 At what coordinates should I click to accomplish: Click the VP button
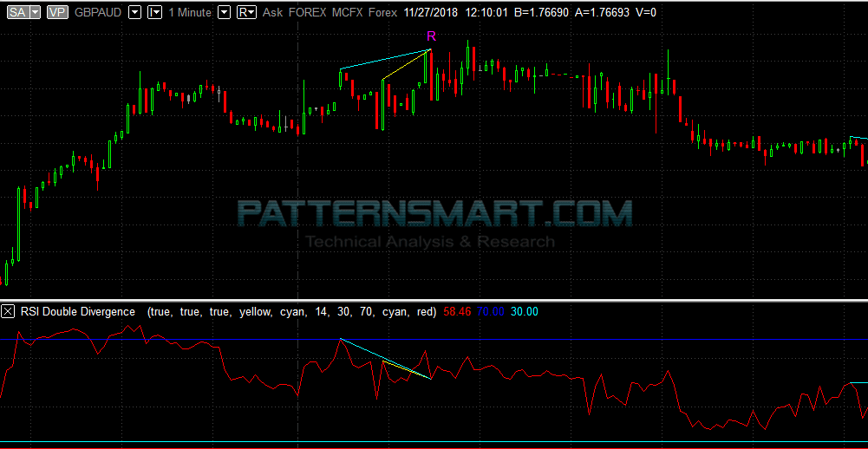59,12
